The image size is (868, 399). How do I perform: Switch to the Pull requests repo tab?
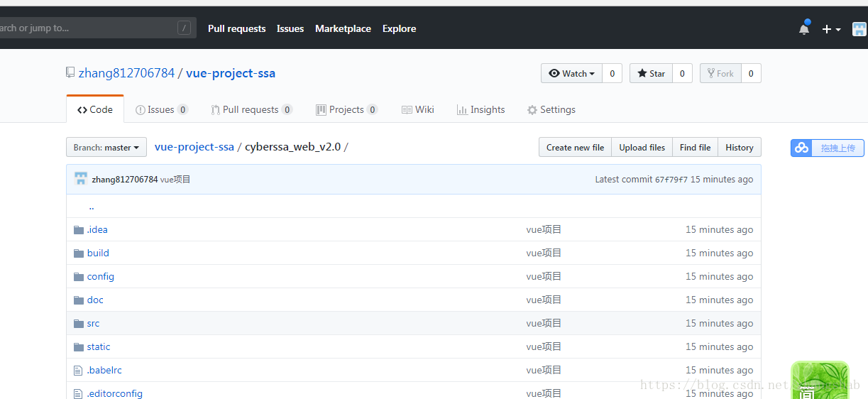tap(251, 109)
